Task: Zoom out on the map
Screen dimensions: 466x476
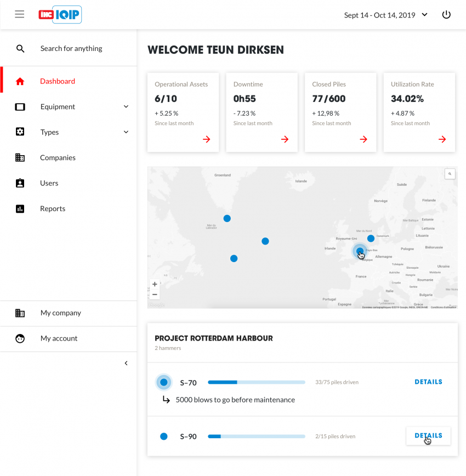Action: [x=155, y=294]
